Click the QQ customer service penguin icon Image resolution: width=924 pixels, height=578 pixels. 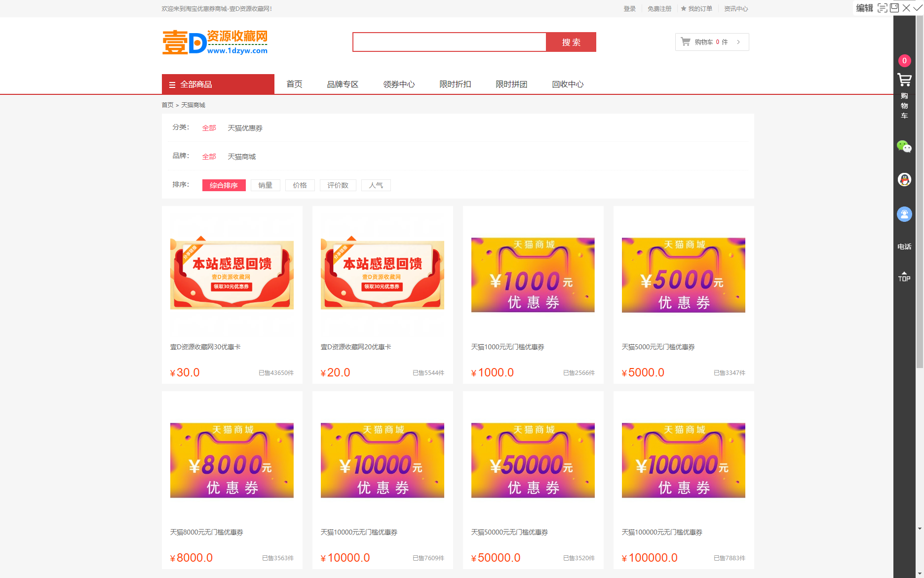click(904, 180)
